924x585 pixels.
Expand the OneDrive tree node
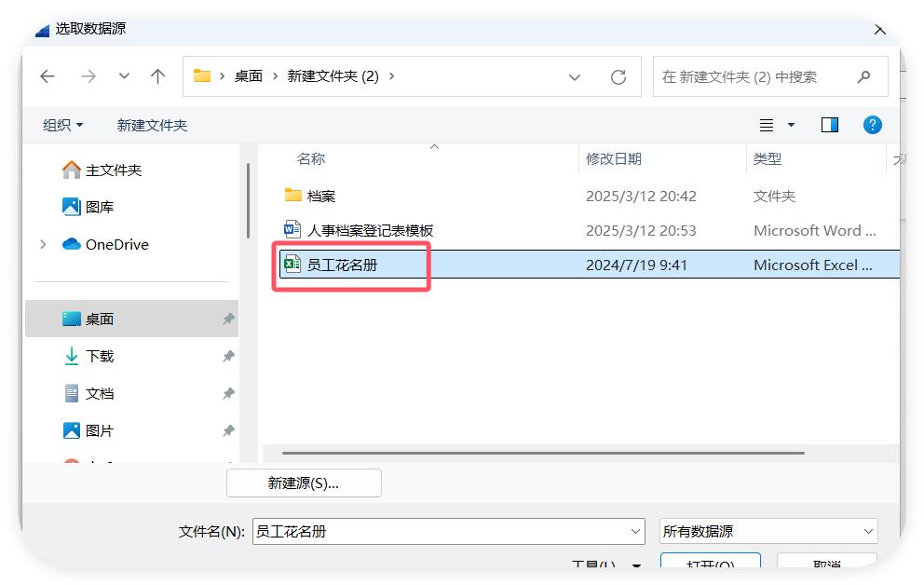pyautogui.click(x=43, y=244)
